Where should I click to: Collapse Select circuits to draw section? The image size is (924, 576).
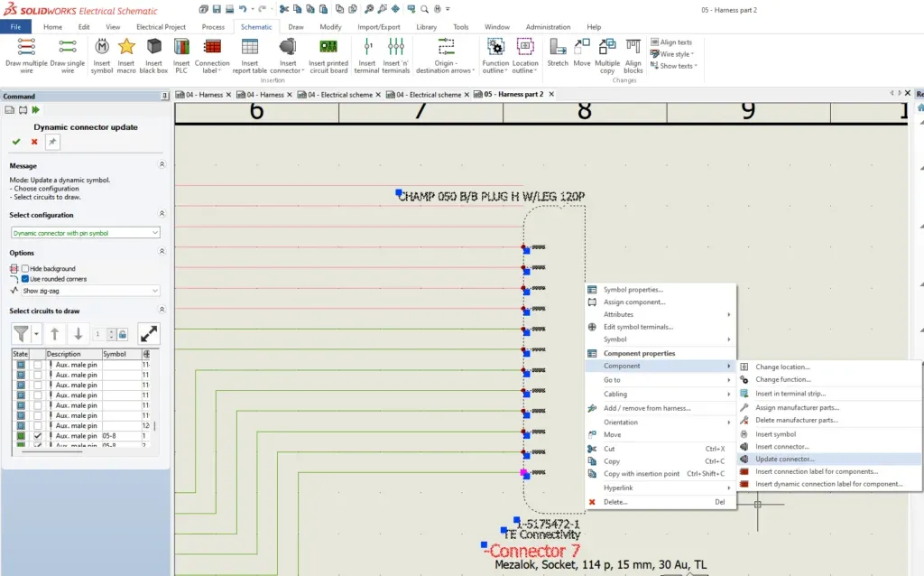click(x=162, y=310)
